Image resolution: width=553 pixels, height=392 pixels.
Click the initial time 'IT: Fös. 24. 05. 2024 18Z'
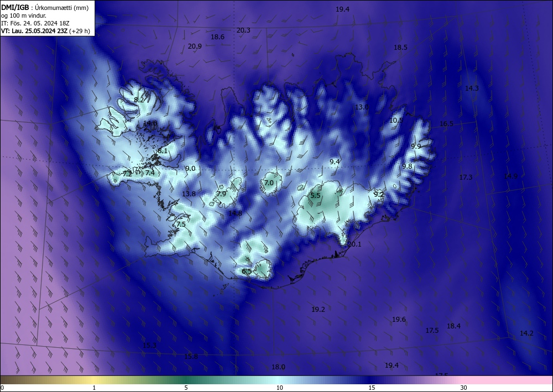click(35, 23)
